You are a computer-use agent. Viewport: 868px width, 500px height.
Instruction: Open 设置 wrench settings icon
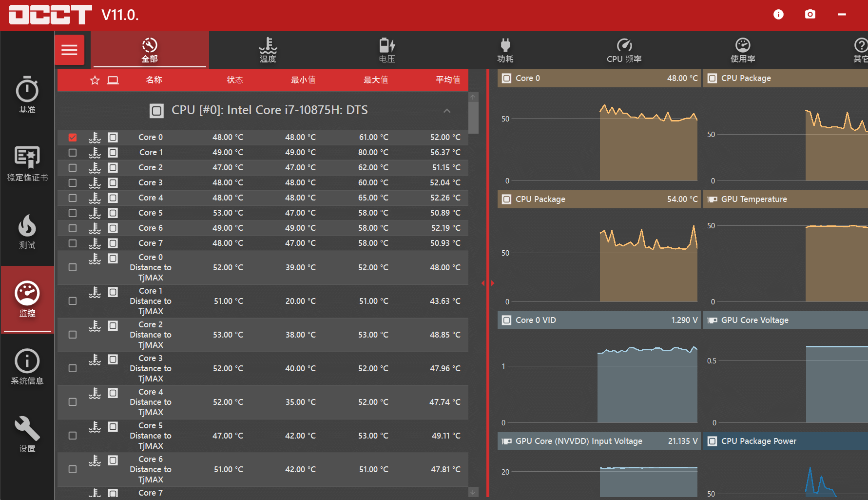(x=27, y=434)
